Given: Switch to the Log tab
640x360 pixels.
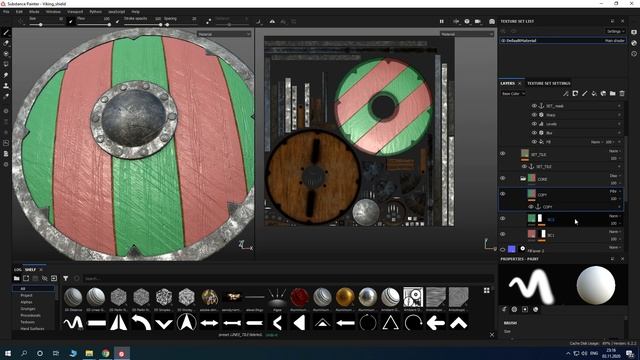Looking at the screenshot, I should (x=18, y=269).
